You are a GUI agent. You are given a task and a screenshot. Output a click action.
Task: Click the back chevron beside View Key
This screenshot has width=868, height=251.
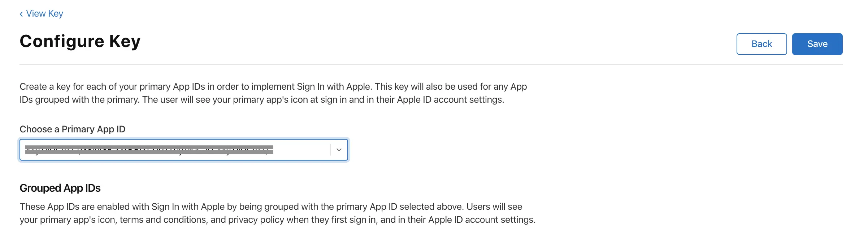(x=21, y=14)
